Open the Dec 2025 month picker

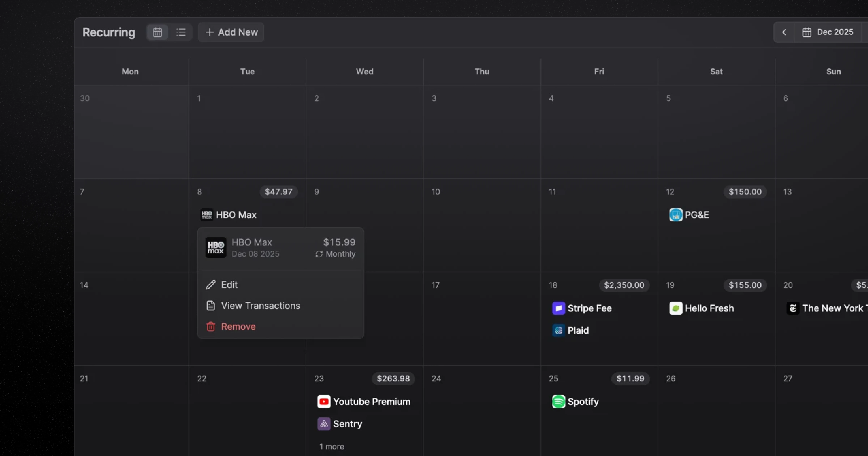(x=829, y=32)
